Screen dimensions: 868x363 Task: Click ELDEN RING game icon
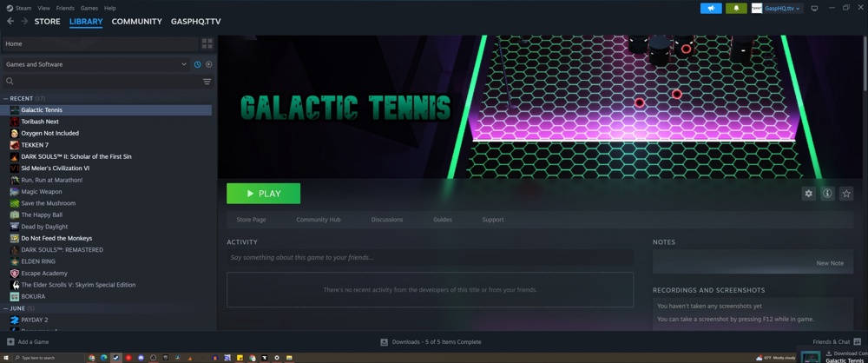pyautogui.click(x=15, y=261)
